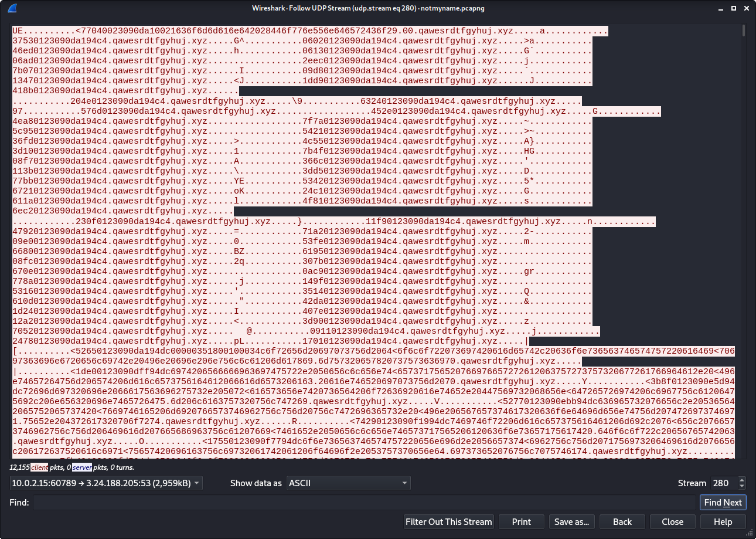Click the Find text input field
This screenshot has height=539, width=756.
(x=364, y=503)
